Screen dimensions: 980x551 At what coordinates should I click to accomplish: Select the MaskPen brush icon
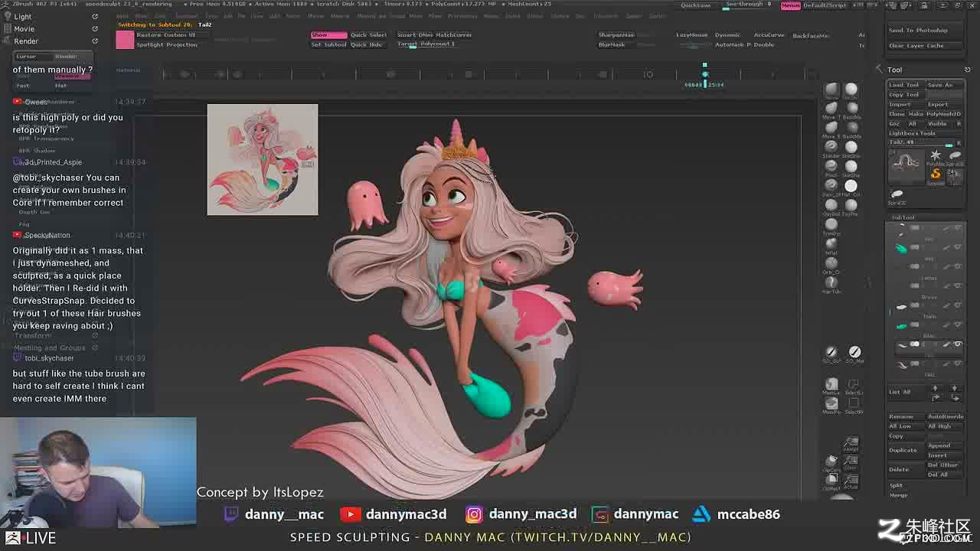[x=831, y=403]
